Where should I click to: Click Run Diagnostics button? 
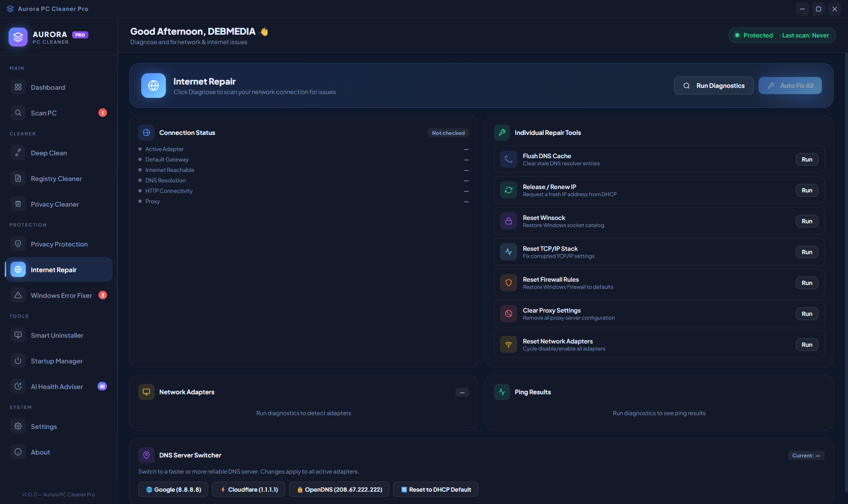713,86
